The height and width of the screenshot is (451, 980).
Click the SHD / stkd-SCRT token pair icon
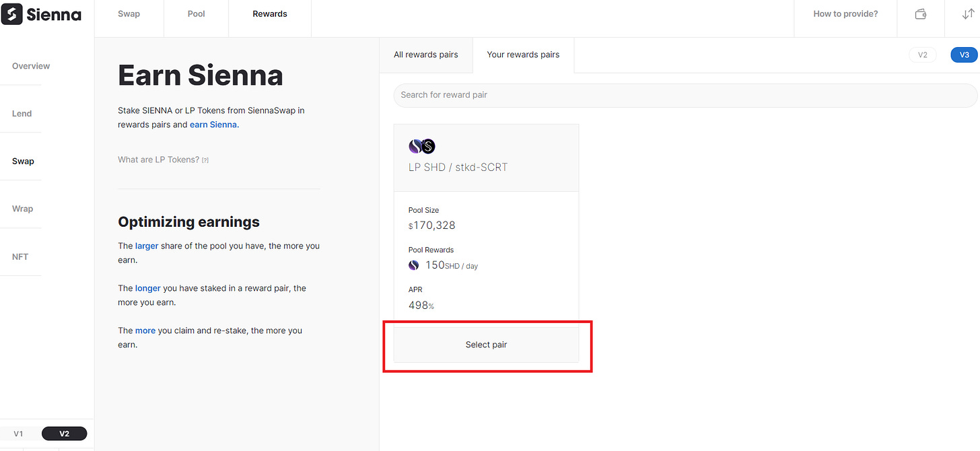[422, 146]
